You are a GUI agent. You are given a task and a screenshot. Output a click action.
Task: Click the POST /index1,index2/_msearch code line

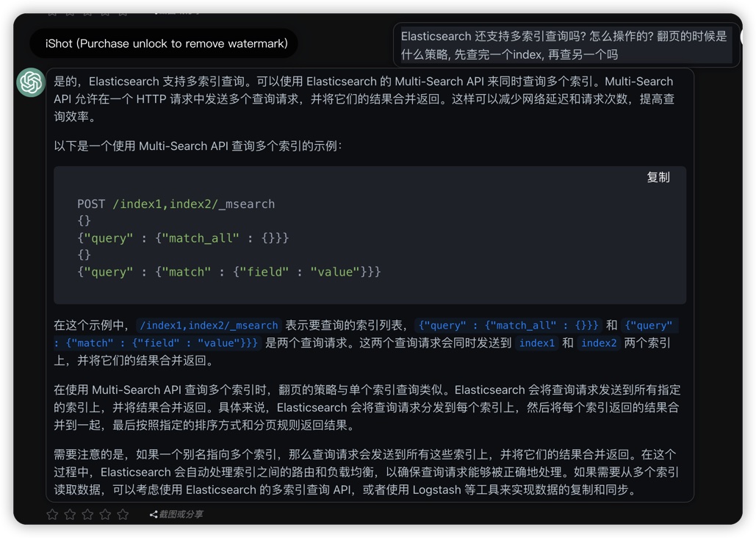coord(176,204)
